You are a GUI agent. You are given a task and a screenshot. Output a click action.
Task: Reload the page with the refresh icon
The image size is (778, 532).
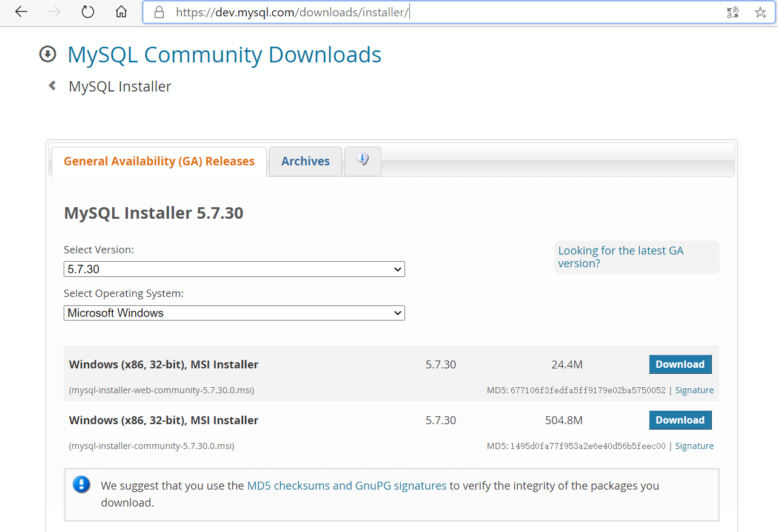pyautogui.click(x=88, y=12)
